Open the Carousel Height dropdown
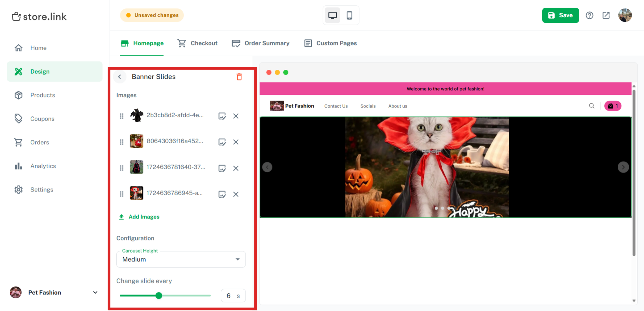Image resolution: width=644 pixels, height=311 pixels. (x=181, y=259)
